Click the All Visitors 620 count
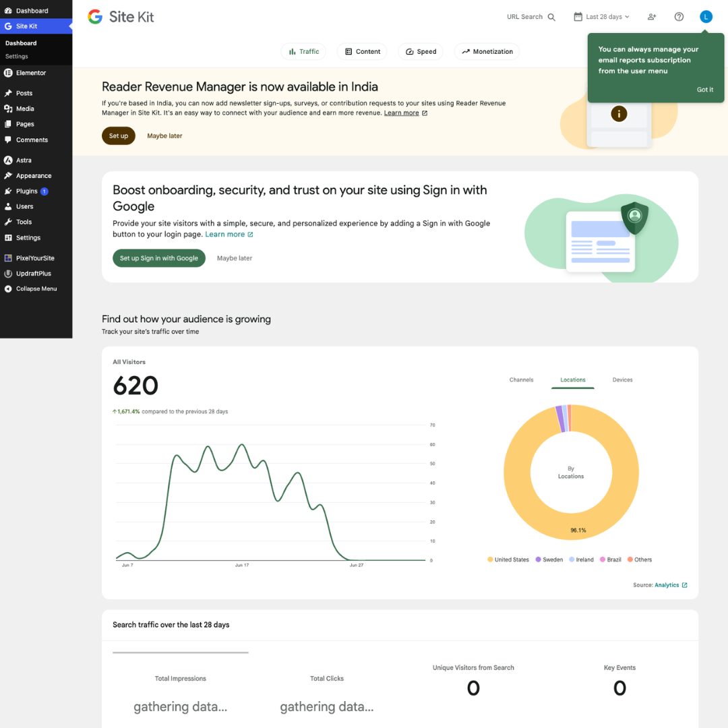Viewport: 728px width, 728px height. 135,386
